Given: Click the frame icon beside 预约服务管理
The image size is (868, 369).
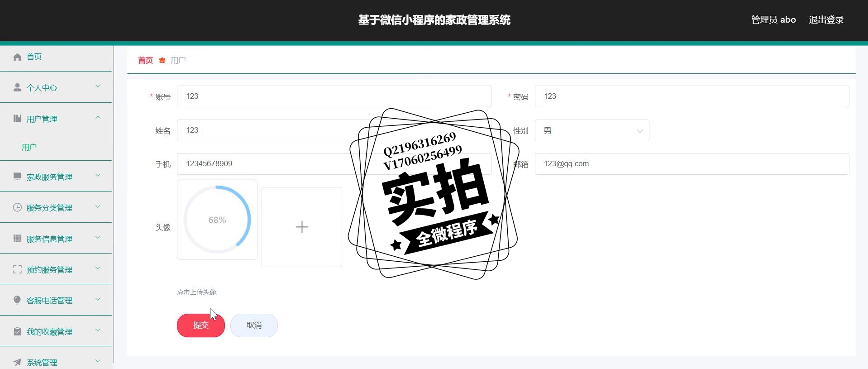Looking at the screenshot, I should coord(17,269).
